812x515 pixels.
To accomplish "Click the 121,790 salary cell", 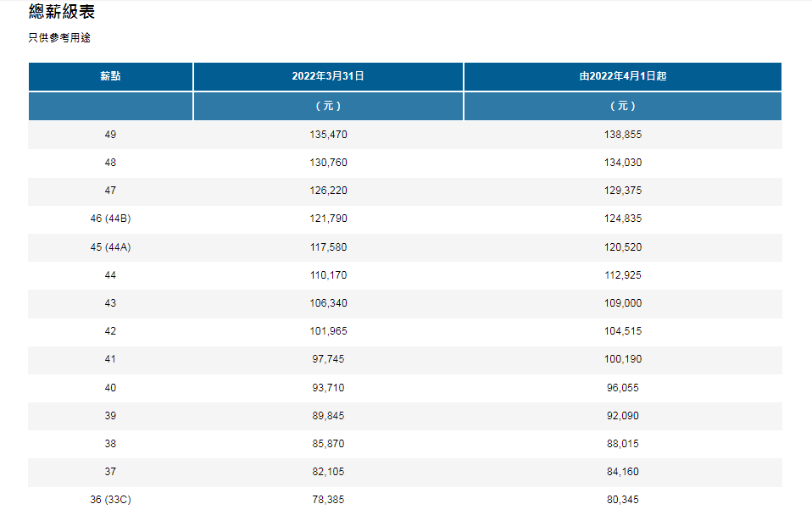I will (x=328, y=219).
